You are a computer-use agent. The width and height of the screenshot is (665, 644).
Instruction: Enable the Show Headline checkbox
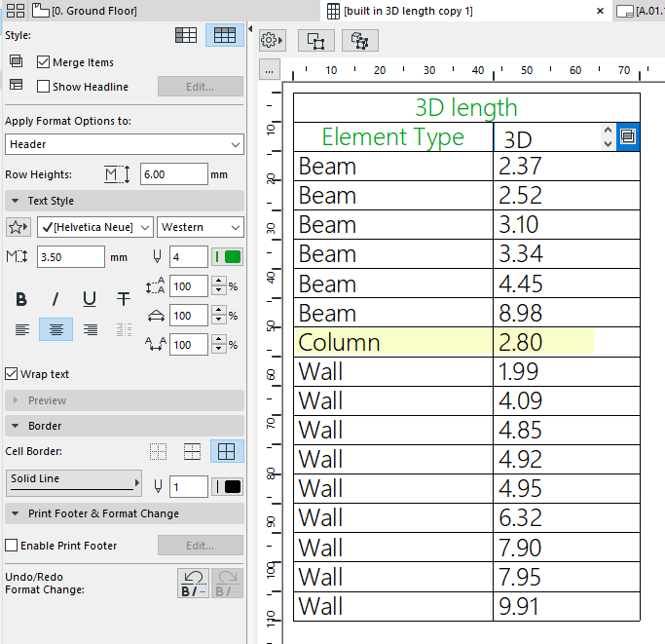[x=43, y=87]
